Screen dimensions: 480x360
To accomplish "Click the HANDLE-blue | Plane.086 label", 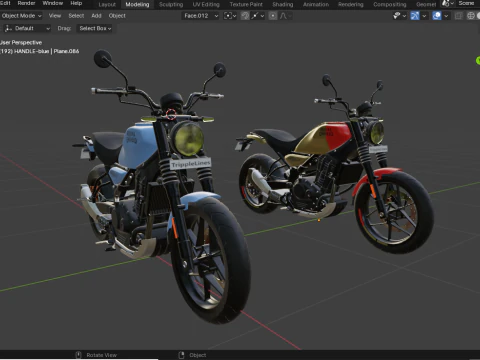I will pyautogui.click(x=47, y=51).
